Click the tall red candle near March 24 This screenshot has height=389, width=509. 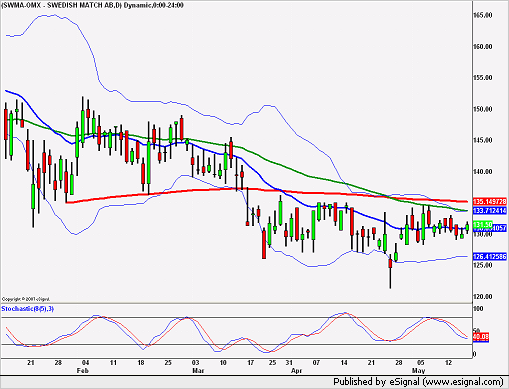(264, 243)
